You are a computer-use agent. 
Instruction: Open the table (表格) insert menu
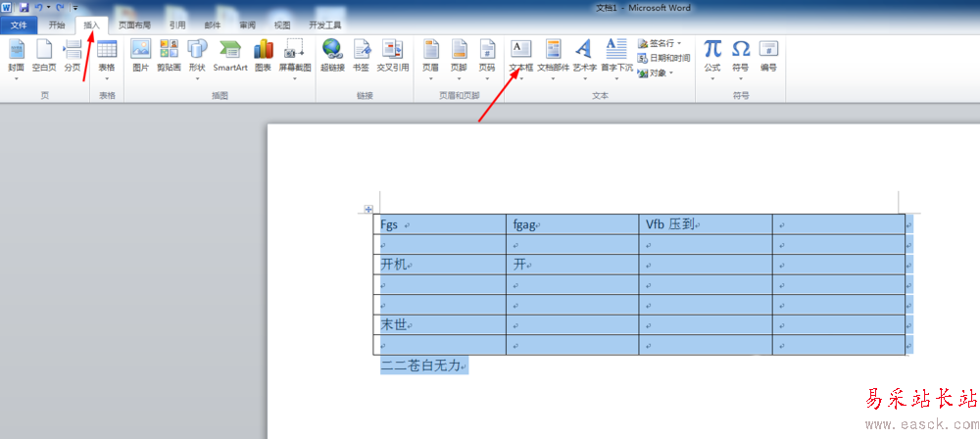pyautogui.click(x=107, y=58)
